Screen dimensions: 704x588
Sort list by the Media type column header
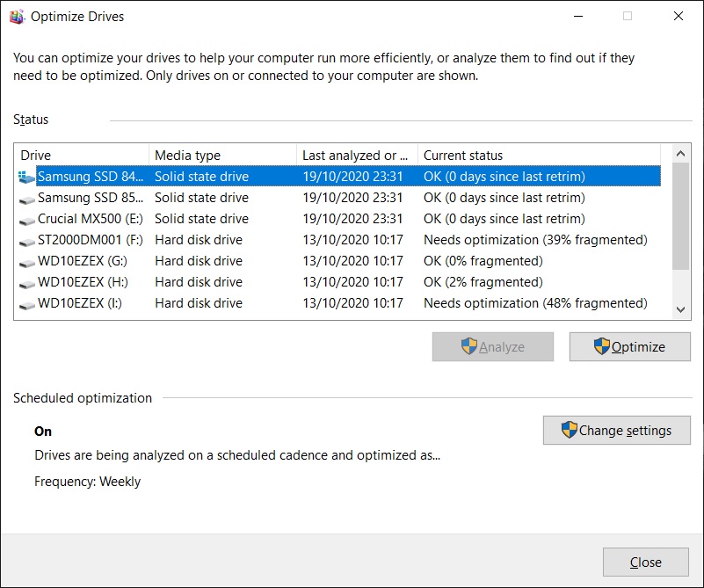pos(222,156)
